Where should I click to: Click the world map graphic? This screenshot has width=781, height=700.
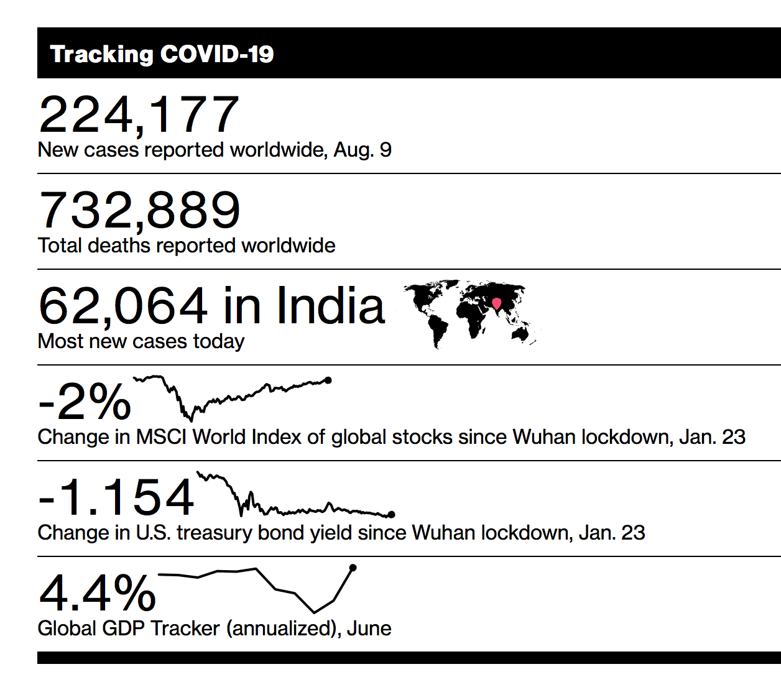pyautogui.click(x=471, y=314)
